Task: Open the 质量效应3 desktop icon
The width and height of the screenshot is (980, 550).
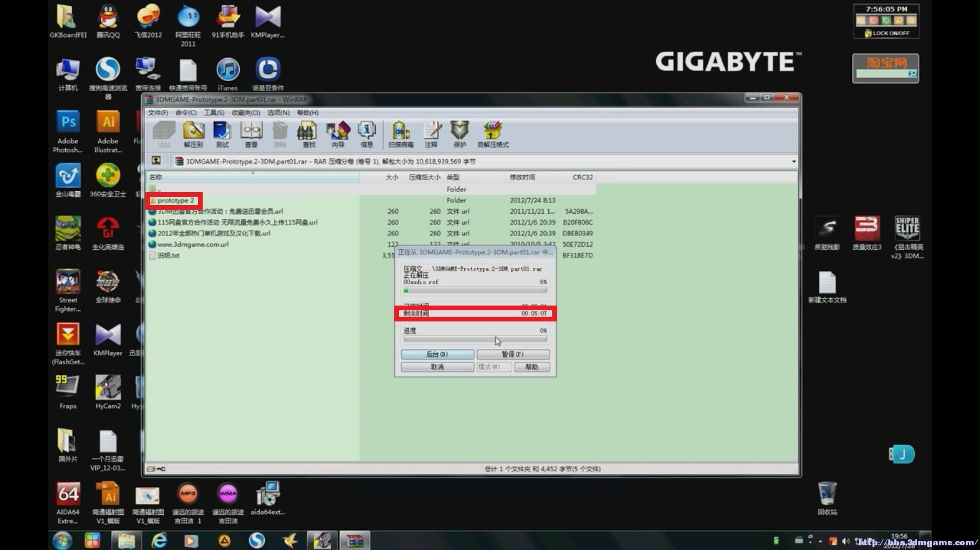Action: tap(867, 233)
